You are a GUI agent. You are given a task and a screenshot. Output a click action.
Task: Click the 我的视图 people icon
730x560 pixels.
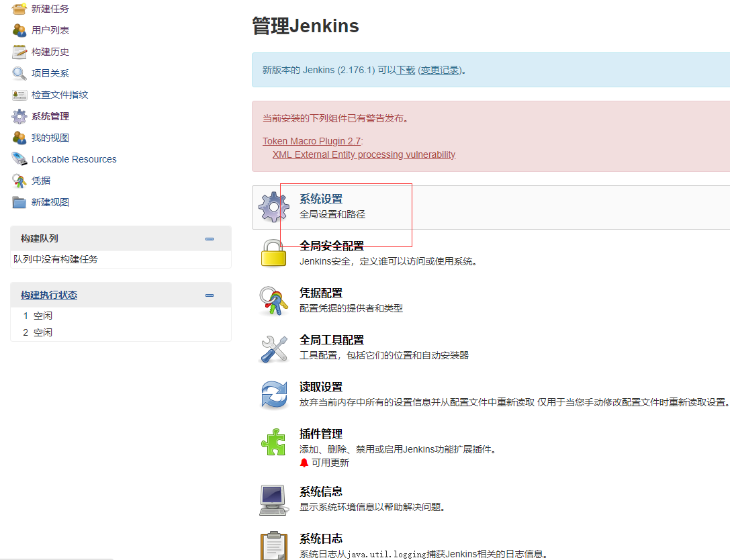(19, 138)
